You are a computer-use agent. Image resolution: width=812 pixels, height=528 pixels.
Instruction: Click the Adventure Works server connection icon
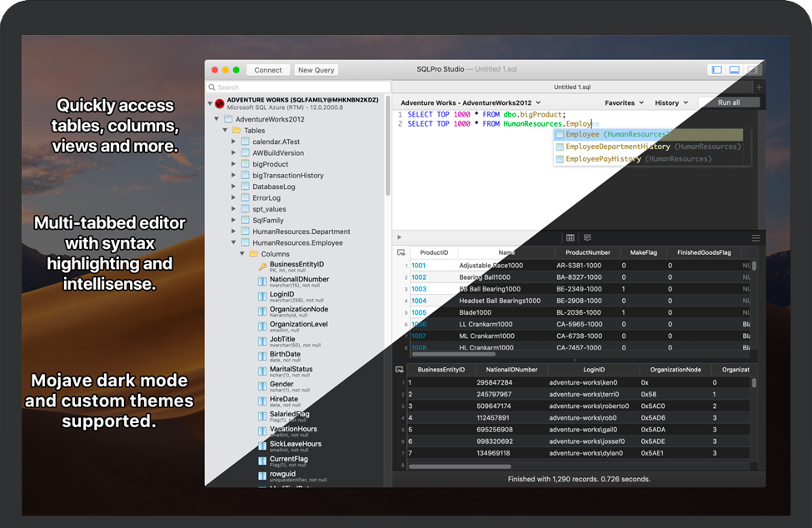pyautogui.click(x=220, y=104)
